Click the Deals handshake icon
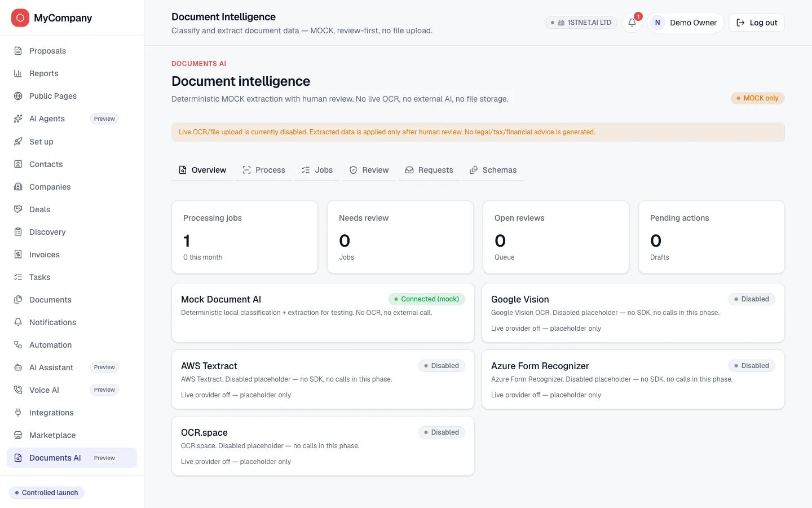The width and height of the screenshot is (812, 508). pyautogui.click(x=18, y=209)
